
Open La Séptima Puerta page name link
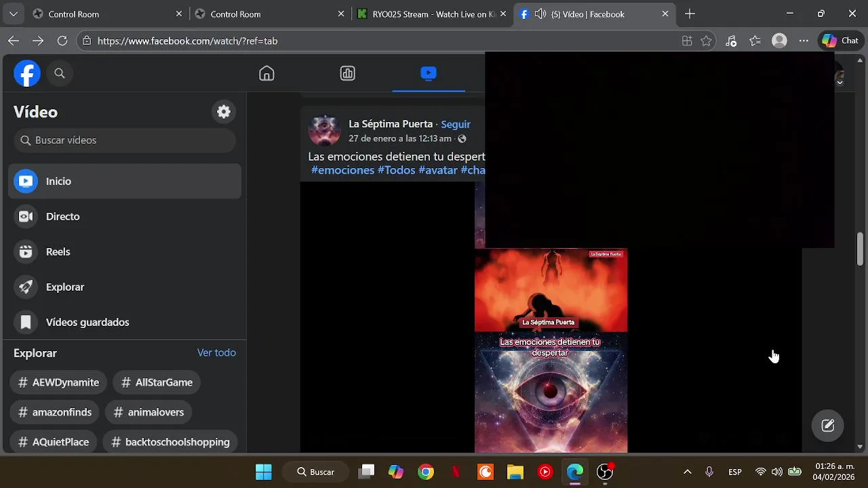(x=391, y=124)
